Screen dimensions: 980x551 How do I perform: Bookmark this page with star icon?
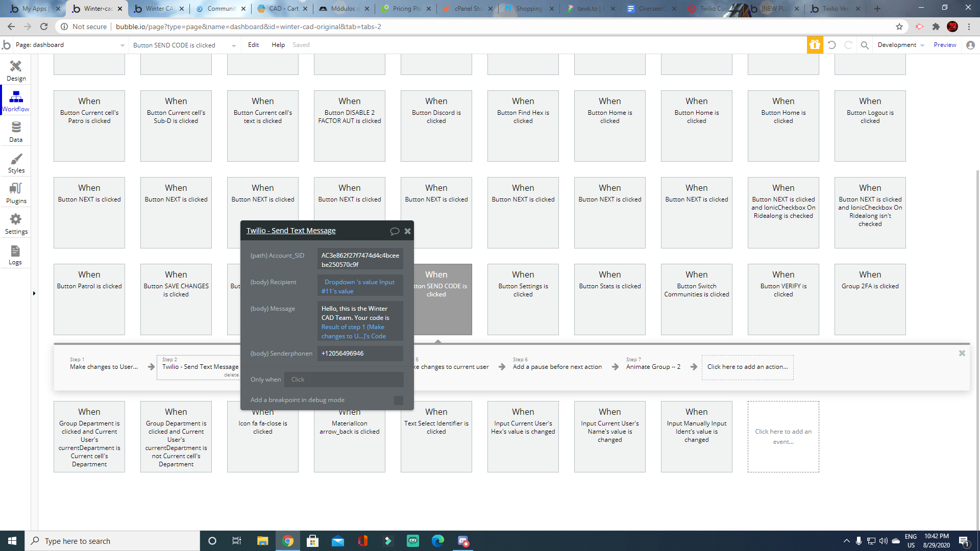click(899, 27)
